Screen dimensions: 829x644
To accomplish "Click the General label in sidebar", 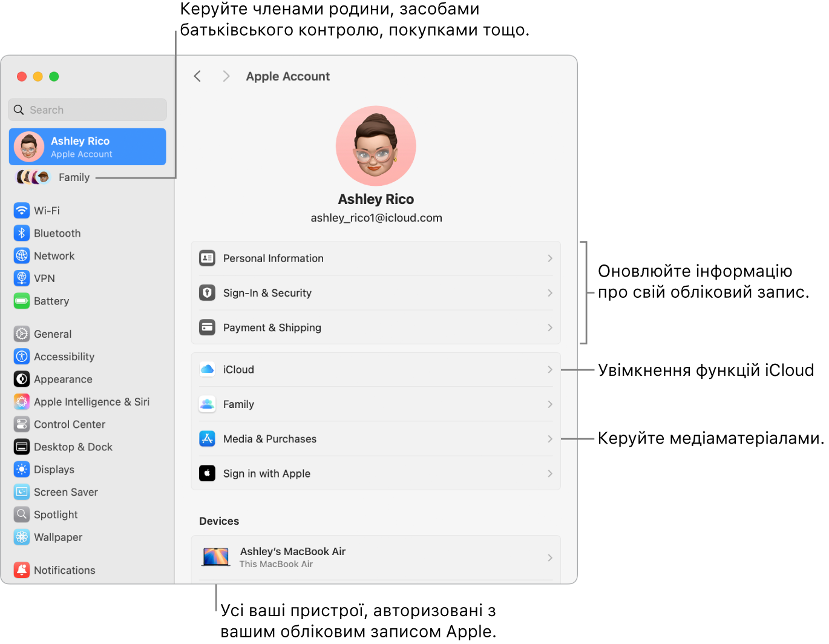I will 53,334.
